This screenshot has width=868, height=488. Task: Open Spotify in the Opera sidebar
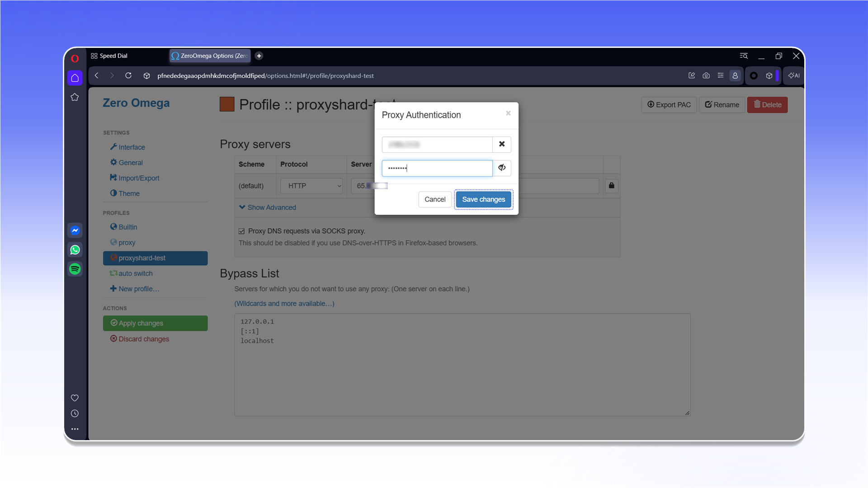(x=75, y=269)
